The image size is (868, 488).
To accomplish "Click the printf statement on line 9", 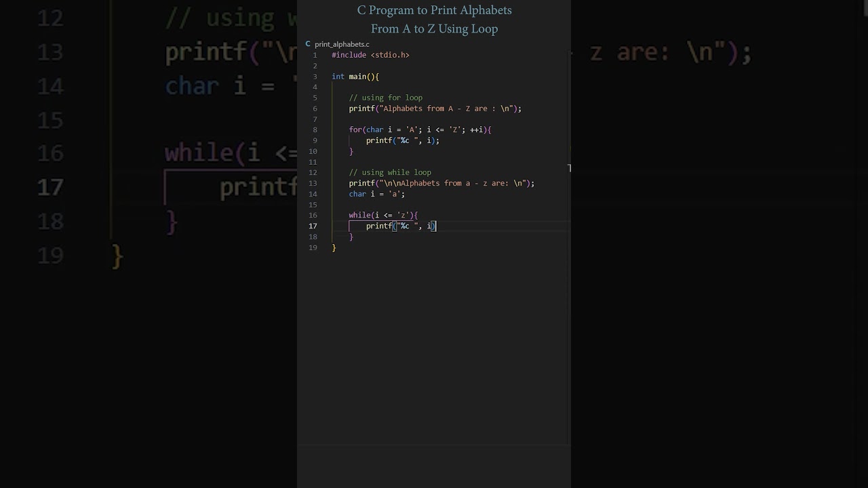I will (403, 140).
